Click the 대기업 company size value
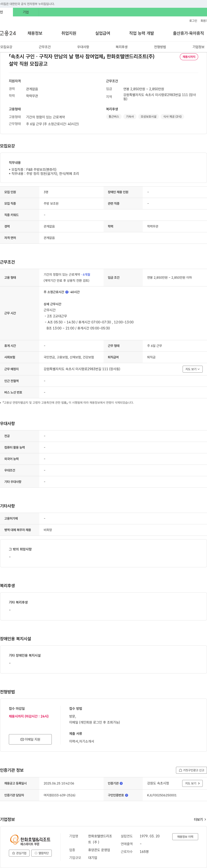Image resolution: width=207 pixels, height=868 pixels. [x=93, y=858]
